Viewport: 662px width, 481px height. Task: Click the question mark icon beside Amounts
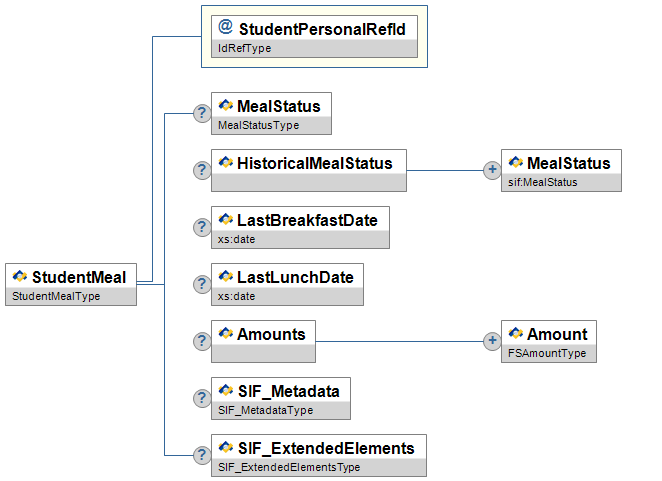200,341
